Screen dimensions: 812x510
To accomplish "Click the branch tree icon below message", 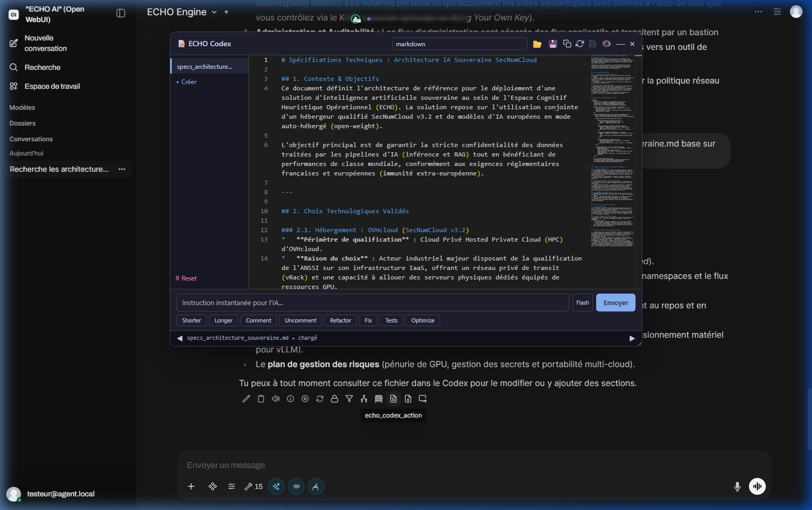I will (x=363, y=399).
